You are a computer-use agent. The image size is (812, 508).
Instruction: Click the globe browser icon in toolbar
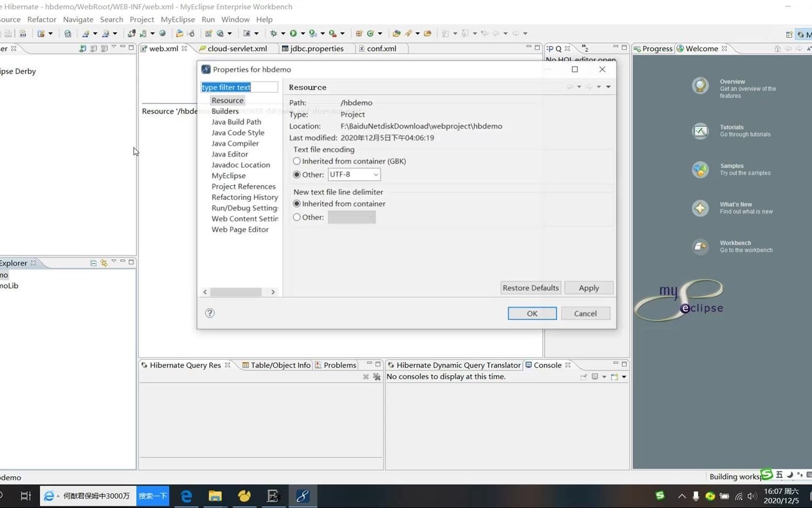[162, 34]
